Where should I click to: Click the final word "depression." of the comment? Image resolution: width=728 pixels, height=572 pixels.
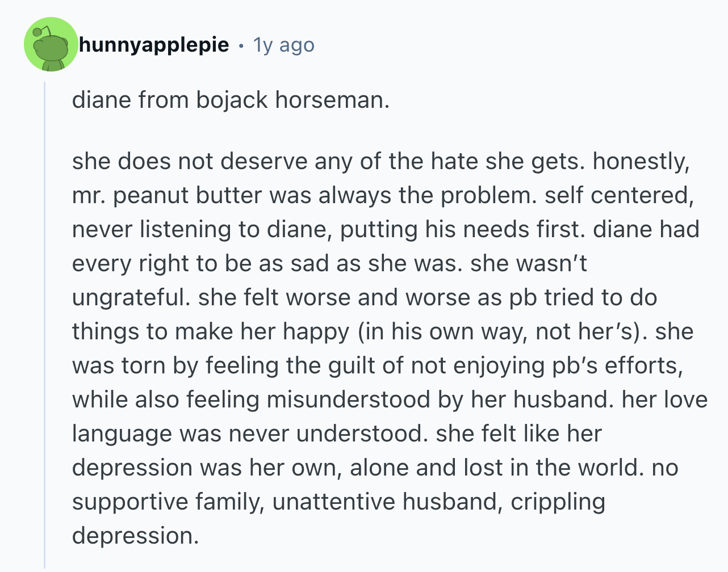(x=136, y=536)
